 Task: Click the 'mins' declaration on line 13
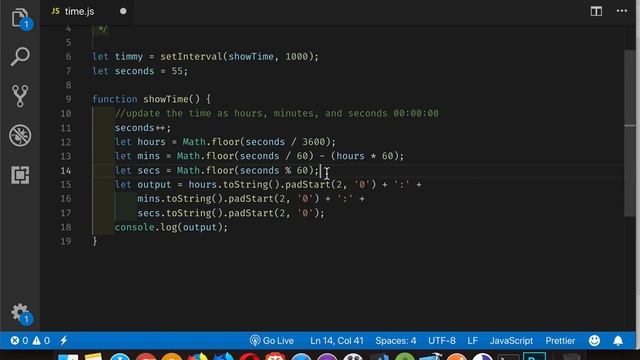point(149,156)
